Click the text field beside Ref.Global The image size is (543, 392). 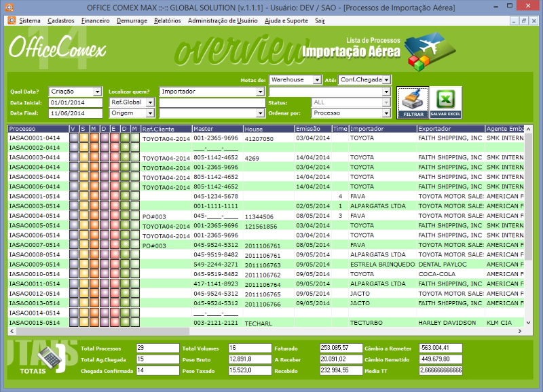[x=212, y=102]
